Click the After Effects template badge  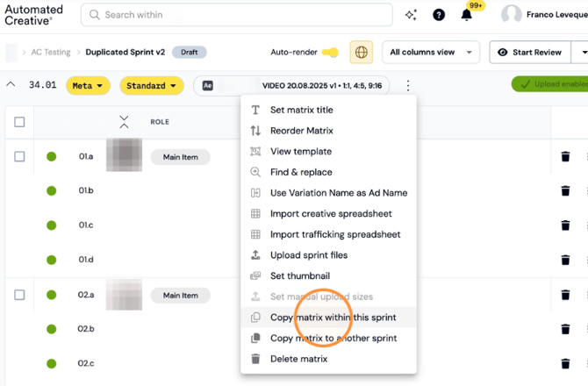[208, 86]
